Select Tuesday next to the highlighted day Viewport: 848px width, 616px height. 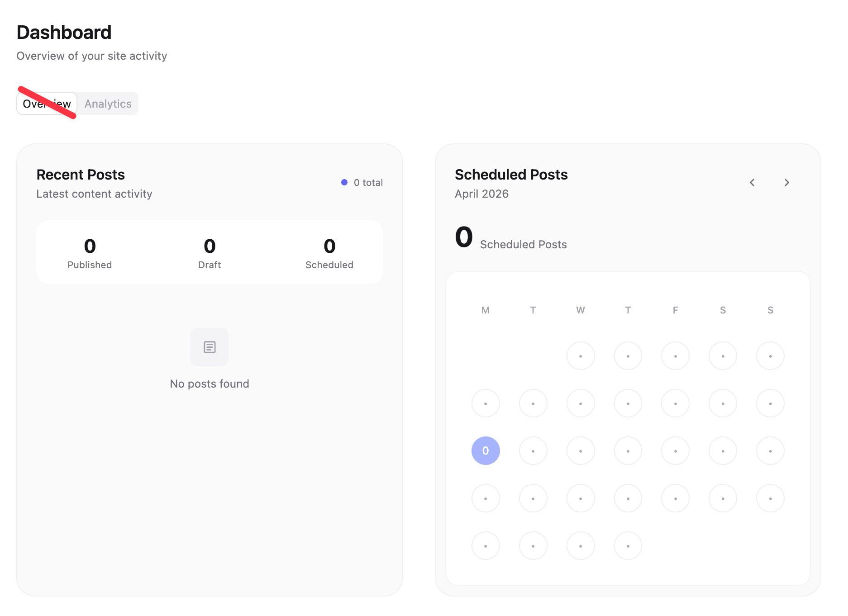point(533,450)
